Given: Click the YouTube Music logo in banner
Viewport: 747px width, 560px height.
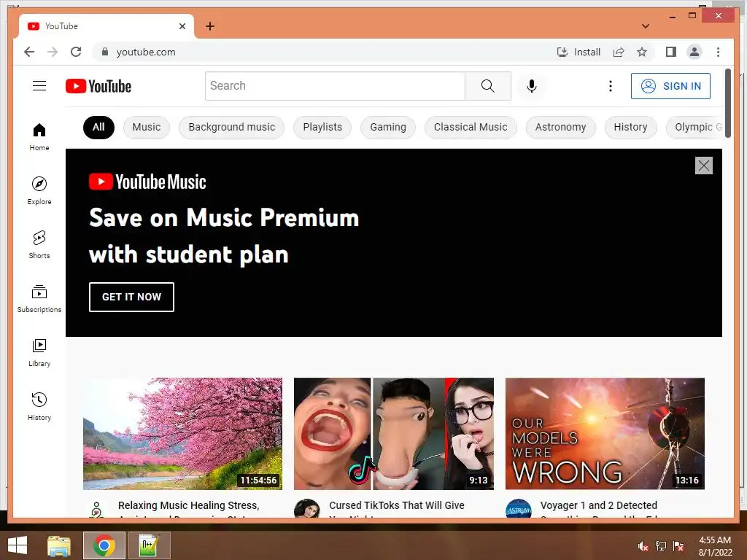Looking at the screenshot, I should click(147, 182).
